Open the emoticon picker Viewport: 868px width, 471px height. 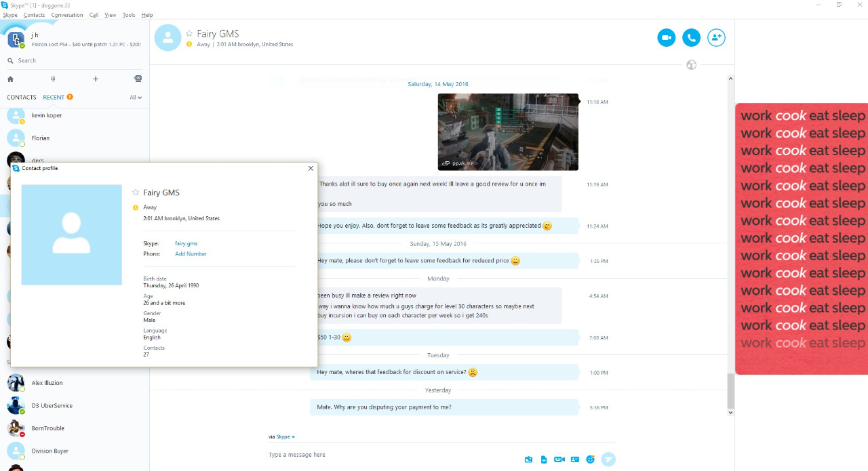click(591, 459)
